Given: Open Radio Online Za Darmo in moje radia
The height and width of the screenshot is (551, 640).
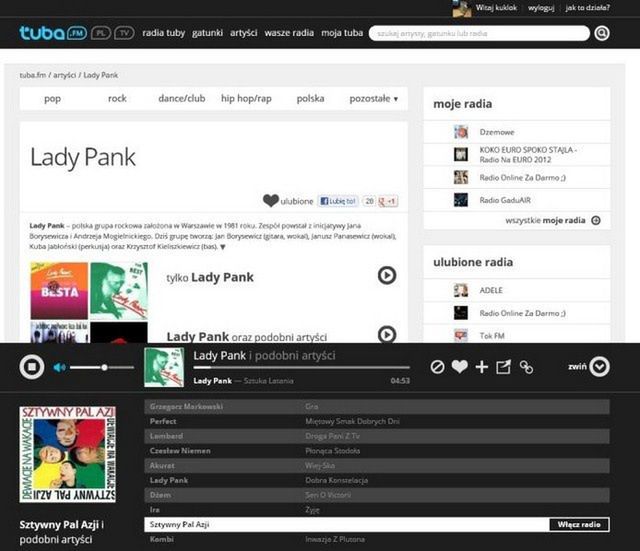Looking at the screenshot, I should (522, 178).
